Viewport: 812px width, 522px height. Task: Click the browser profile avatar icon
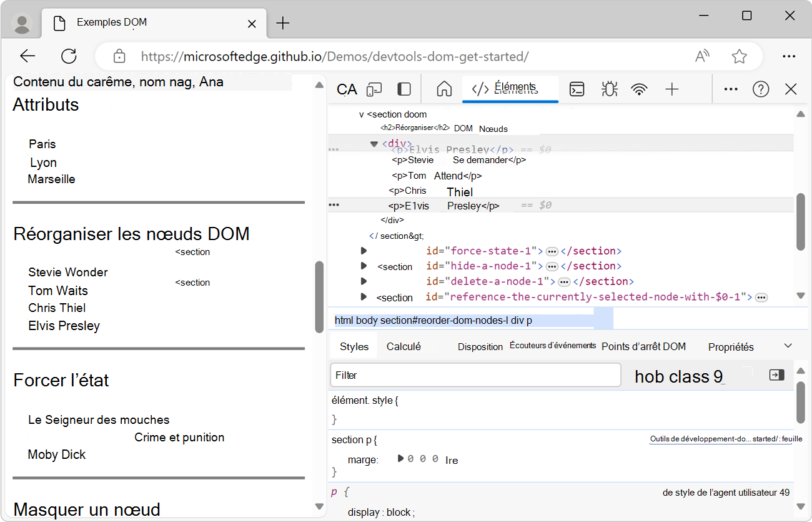22,24
